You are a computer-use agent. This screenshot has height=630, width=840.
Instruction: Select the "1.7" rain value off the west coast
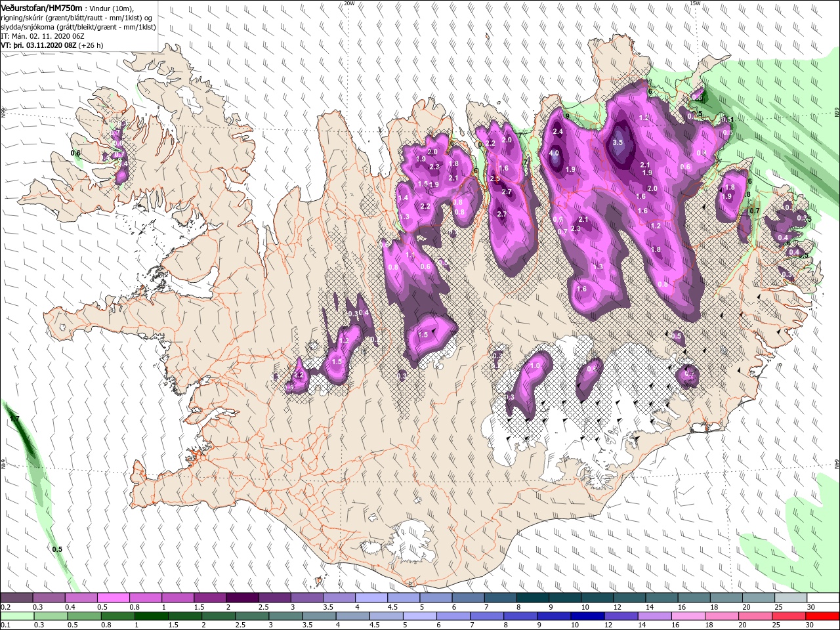[x=14, y=419]
